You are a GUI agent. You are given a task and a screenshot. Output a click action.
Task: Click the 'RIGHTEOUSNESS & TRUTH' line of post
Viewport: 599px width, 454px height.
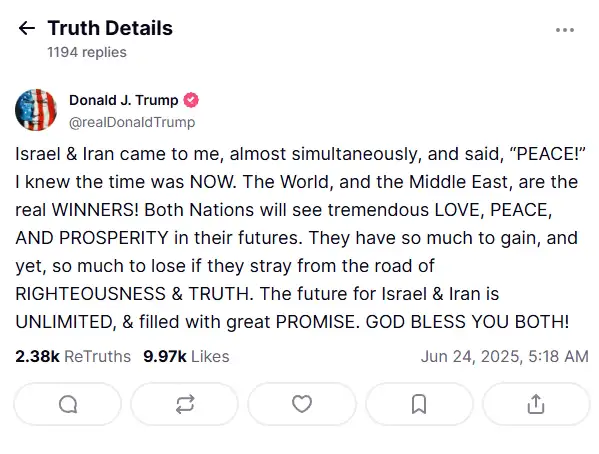pyautogui.click(x=134, y=294)
